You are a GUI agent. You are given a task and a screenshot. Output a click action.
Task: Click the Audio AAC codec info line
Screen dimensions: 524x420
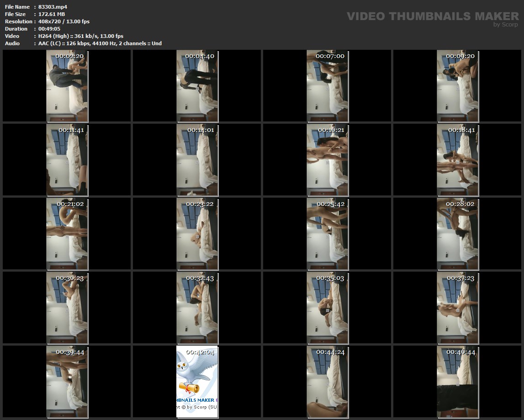point(100,43)
